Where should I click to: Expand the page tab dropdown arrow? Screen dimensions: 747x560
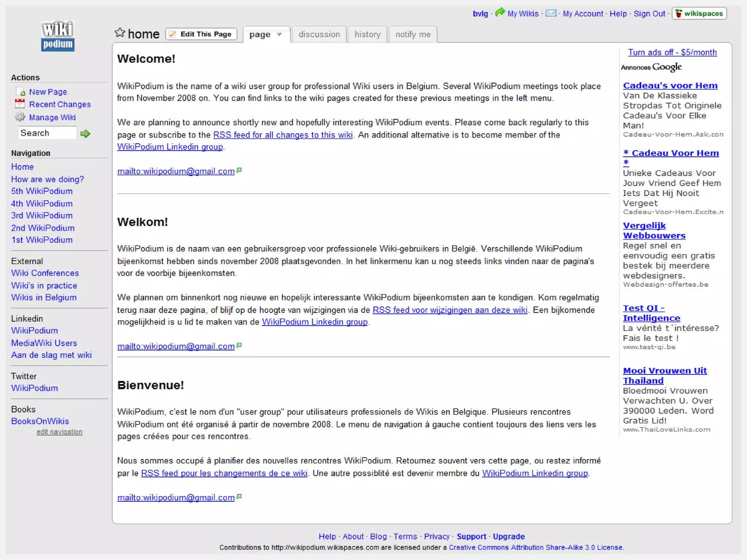point(279,35)
